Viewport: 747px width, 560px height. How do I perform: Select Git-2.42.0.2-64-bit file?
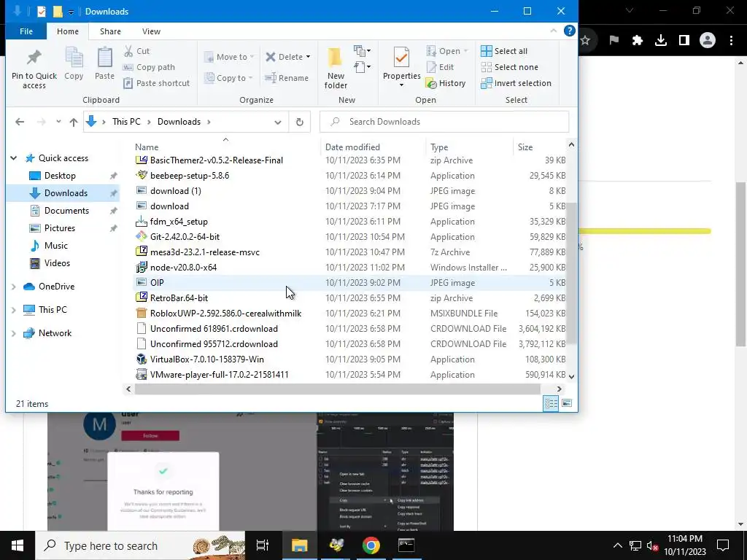[185, 237]
